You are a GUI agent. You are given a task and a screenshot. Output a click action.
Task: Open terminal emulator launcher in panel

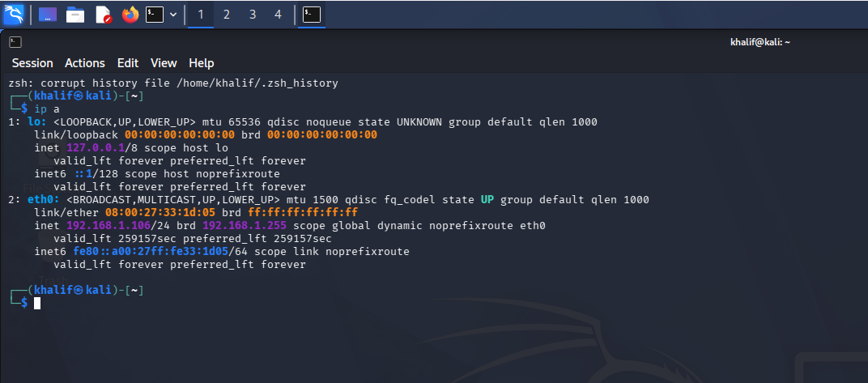[155, 15]
